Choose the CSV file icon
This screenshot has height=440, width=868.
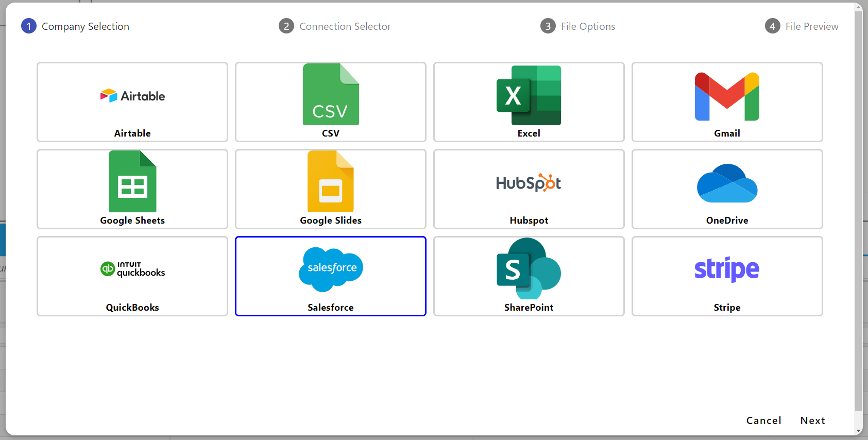tap(331, 95)
